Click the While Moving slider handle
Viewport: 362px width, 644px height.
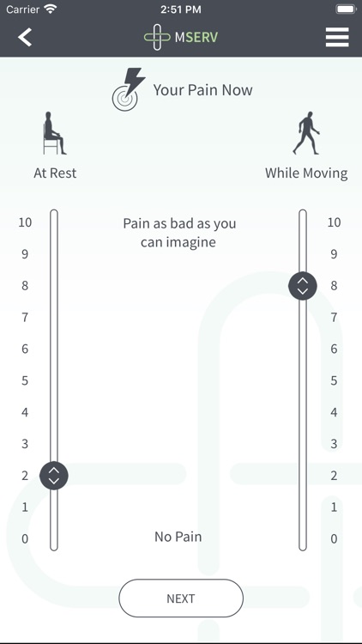point(303,286)
